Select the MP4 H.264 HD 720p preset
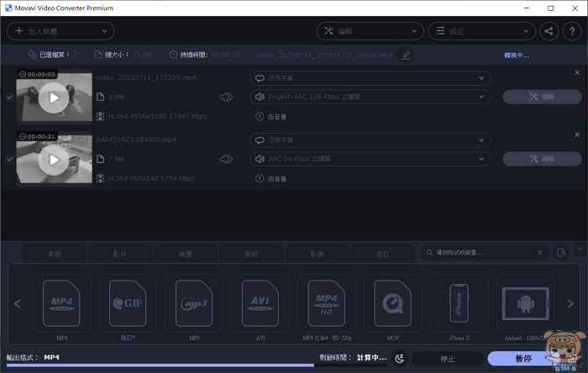This screenshot has height=373, width=588. click(x=327, y=303)
